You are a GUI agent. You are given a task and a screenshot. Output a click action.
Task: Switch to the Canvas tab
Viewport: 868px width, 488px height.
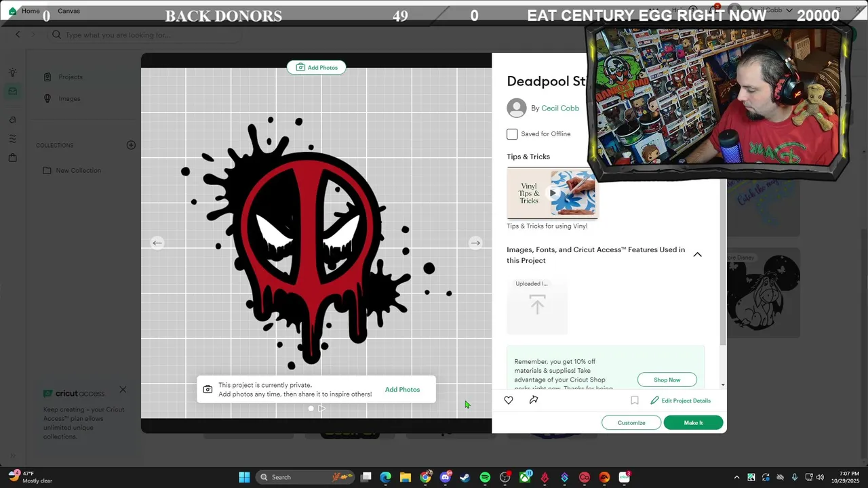pyautogui.click(x=68, y=11)
